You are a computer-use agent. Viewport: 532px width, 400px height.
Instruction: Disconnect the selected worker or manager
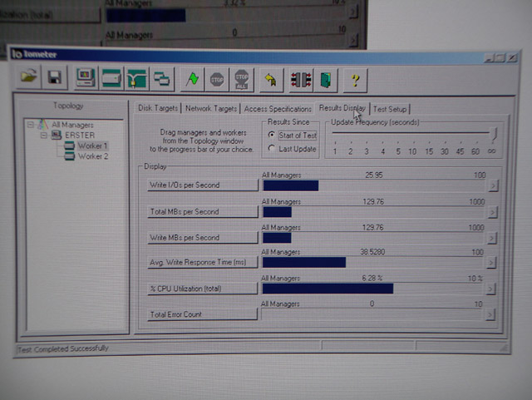point(301,81)
